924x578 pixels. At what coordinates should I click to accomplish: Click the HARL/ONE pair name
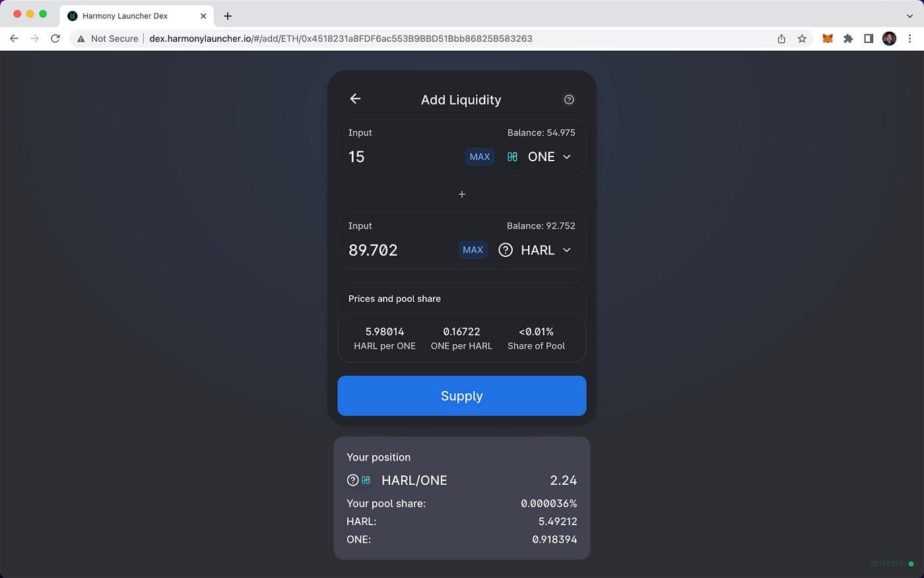click(414, 480)
